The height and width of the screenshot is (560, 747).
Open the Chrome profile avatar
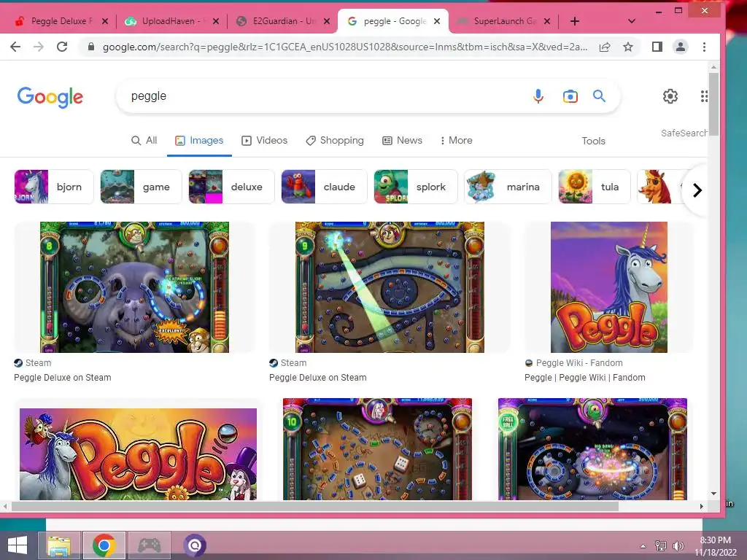tap(681, 47)
